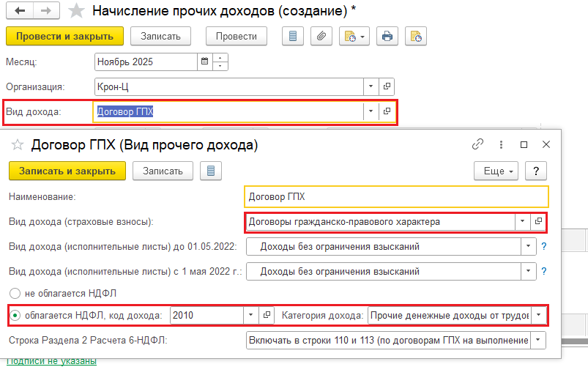This screenshot has height=367, width=588.
Task: Go forward with the right arrow button
Action: 47,11
